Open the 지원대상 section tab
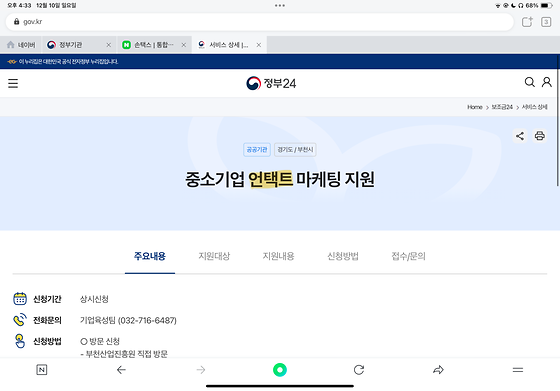 (x=214, y=256)
